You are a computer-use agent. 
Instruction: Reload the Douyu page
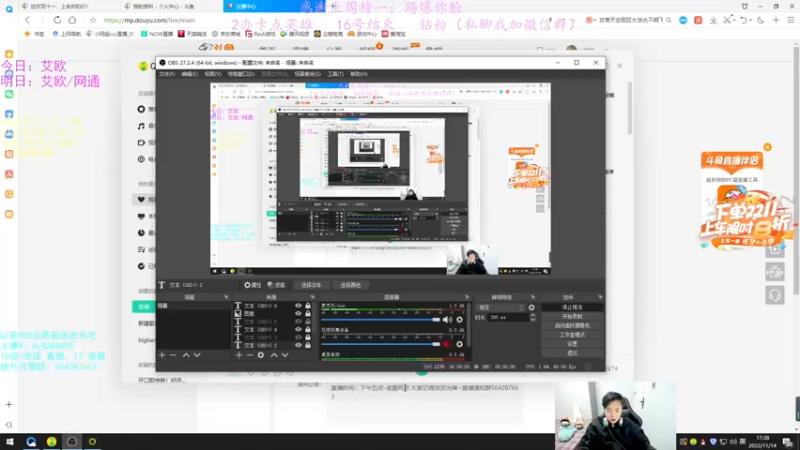(x=57, y=20)
